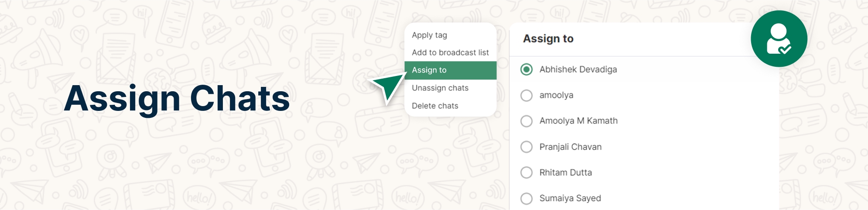Select the Rhitam Dutta radio button

526,172
